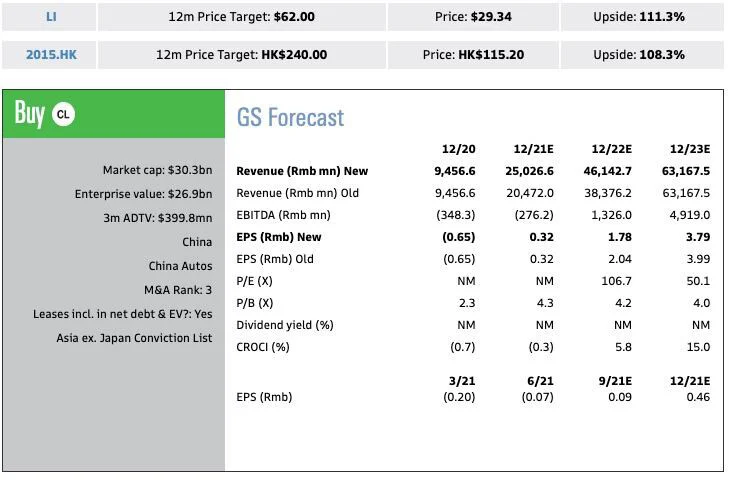Click EPS Old value 3.99
Image resolution: width=731 pixels, height=480 pixels.
pyautogui.click(x=698, y=259)
